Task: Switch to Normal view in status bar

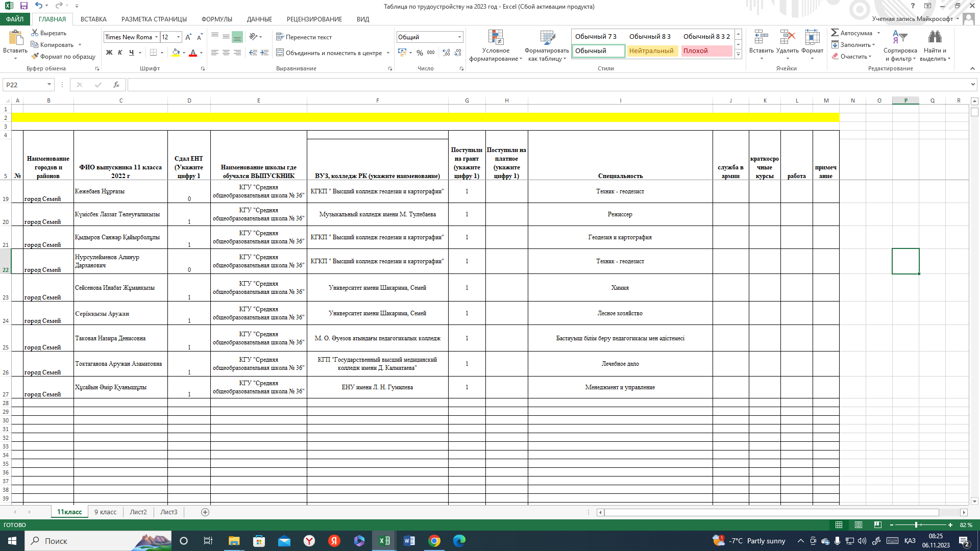Action: click(839, 525)
